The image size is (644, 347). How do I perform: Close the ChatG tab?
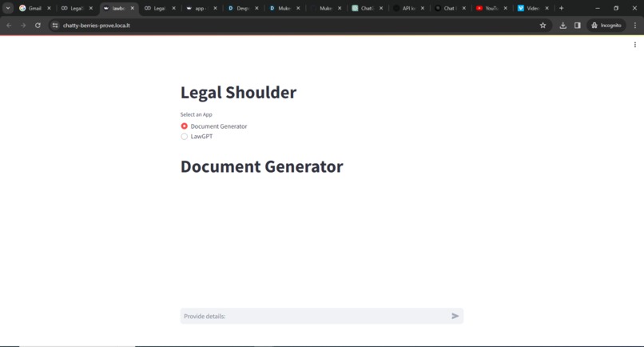tap(381, 8)
